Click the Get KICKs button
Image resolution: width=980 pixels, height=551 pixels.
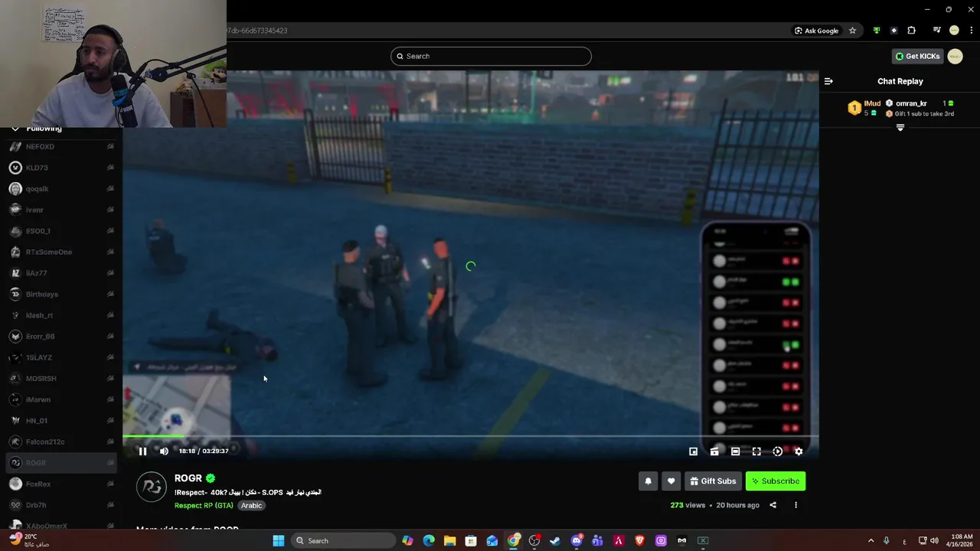917,56
